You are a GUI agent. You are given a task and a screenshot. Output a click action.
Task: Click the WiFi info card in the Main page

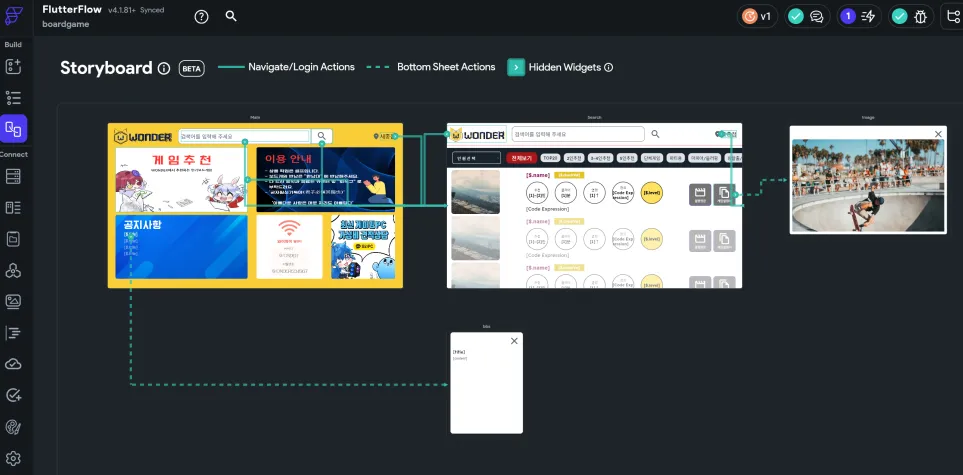tap(289, 246)
